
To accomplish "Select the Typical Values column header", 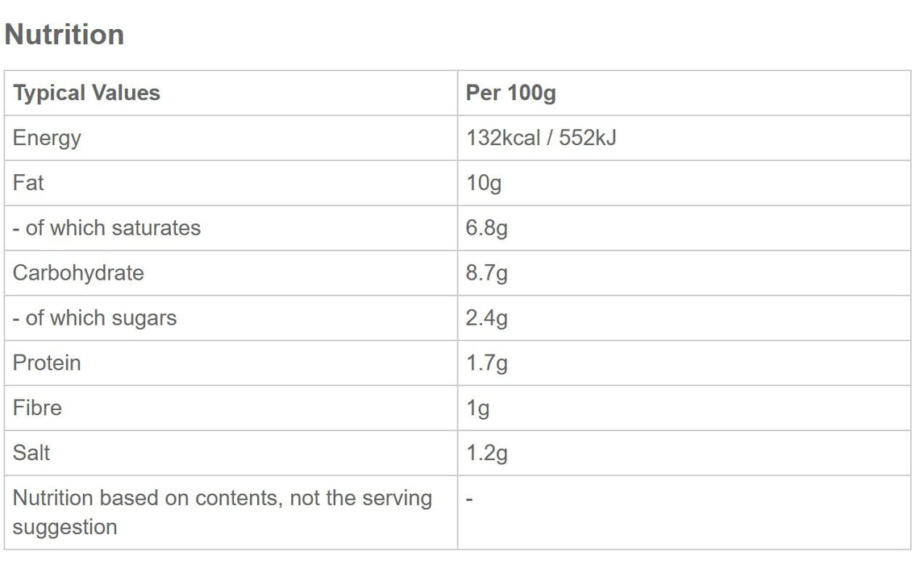I will pyautogui.click(x=86, y=93).
